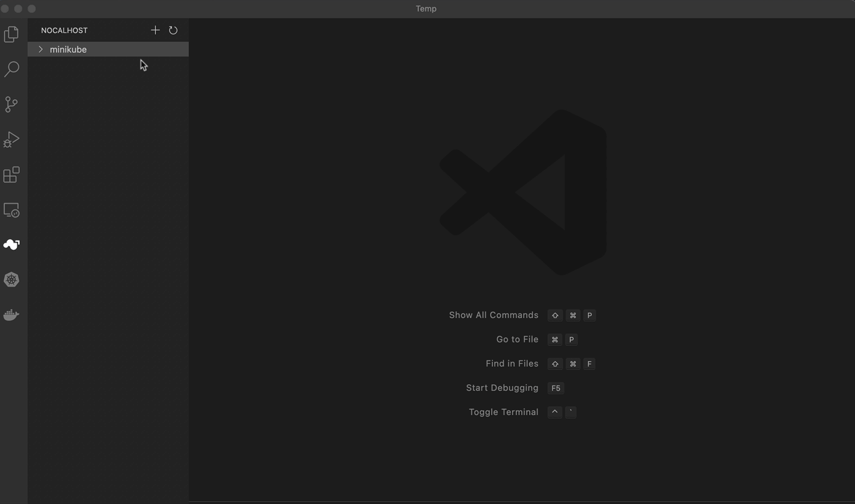Open the Extensions view icon
The image size is (855, 504).
point(11,175)
